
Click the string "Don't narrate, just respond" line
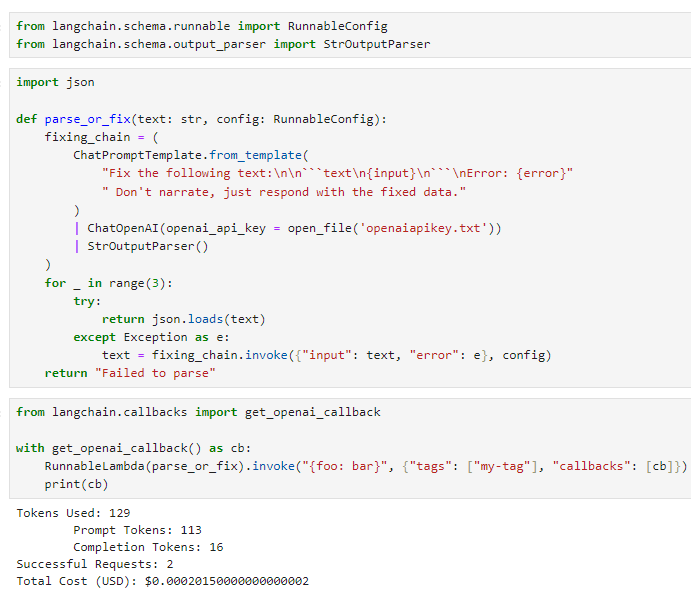[283, 192]
